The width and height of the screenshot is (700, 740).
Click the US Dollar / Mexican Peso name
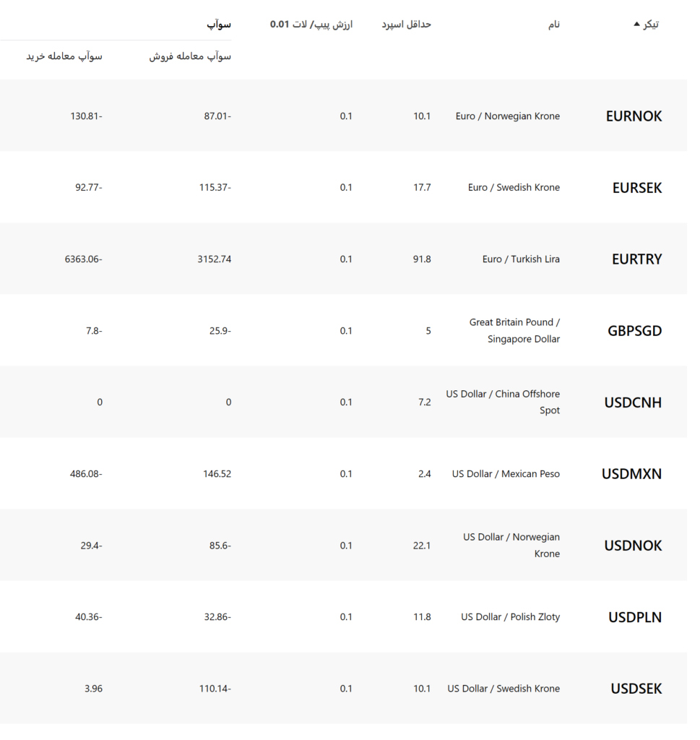[x=506, y=474]
